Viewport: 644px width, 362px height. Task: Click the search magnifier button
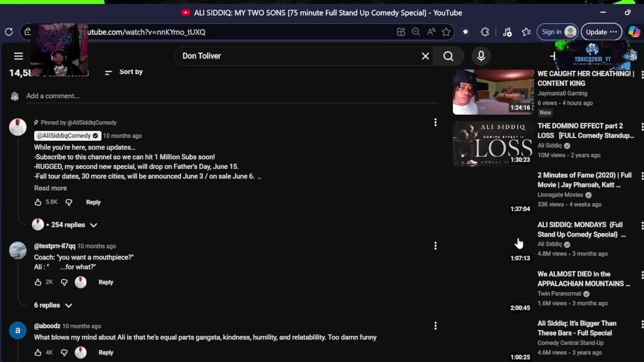(x=448, y=56)
